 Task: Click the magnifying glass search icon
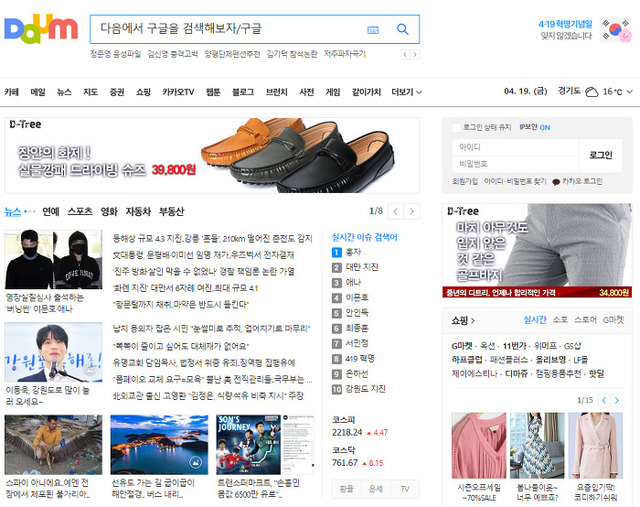(x=402, y=30)
